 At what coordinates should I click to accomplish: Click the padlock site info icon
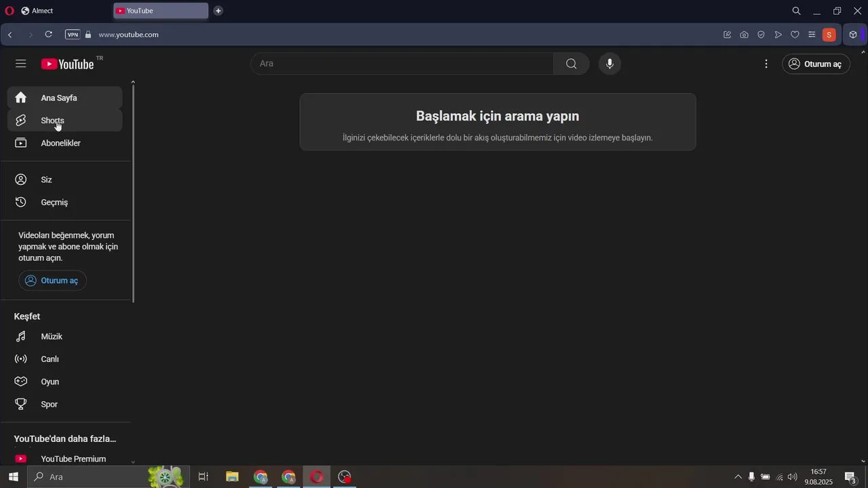pos(88,35)
